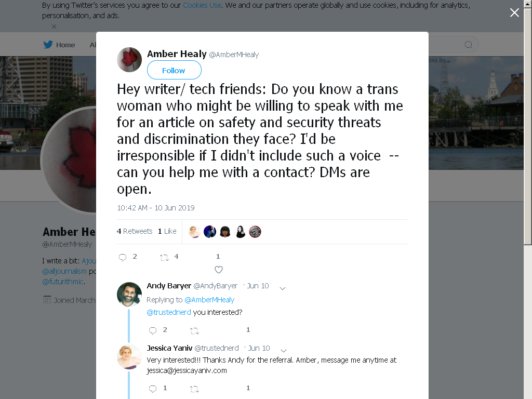Retweet Andy Baryer's reply
Viewport: 532px width, 399px height.
point(194,330)
